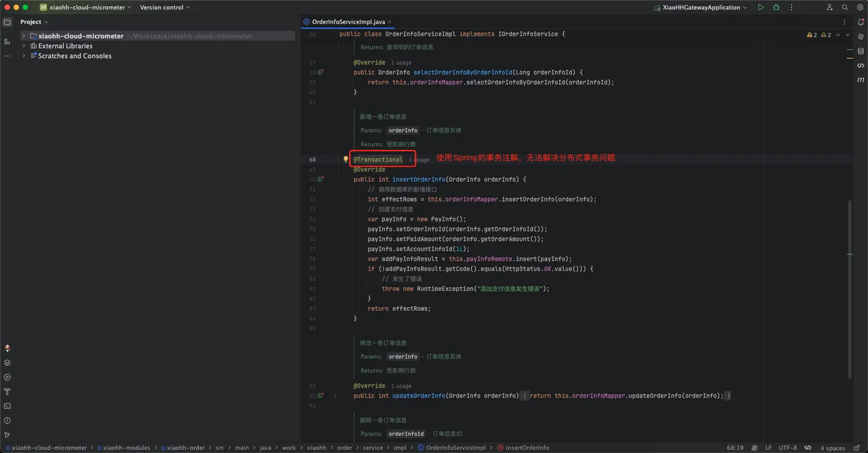Show more tool windows ellipsis

(7, 56)
